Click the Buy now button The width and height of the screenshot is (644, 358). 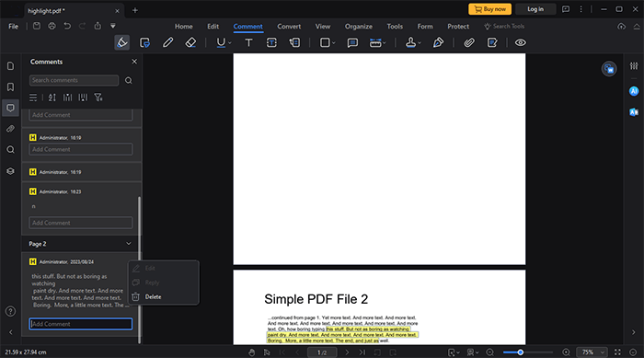(x=490, y=9)
